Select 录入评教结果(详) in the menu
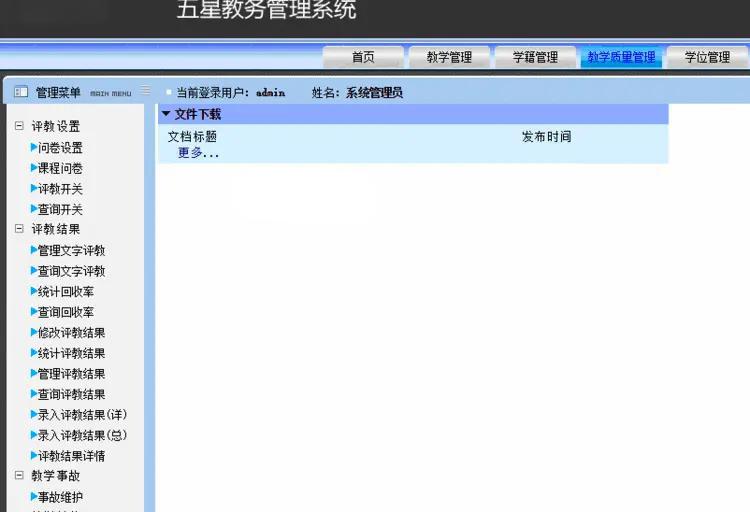Viewport: 750px width, 512px height. tap(82, 415)
